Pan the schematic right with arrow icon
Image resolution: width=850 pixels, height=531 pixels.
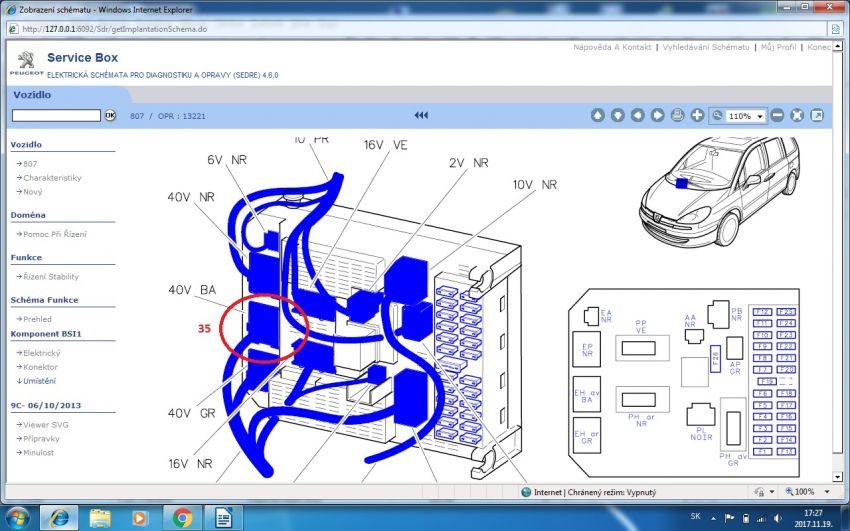658,115
